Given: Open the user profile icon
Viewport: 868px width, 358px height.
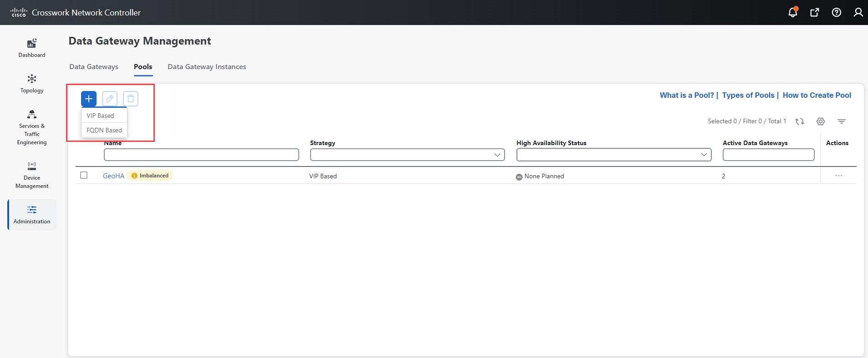Looking at the screenshot, I should 858,12.
